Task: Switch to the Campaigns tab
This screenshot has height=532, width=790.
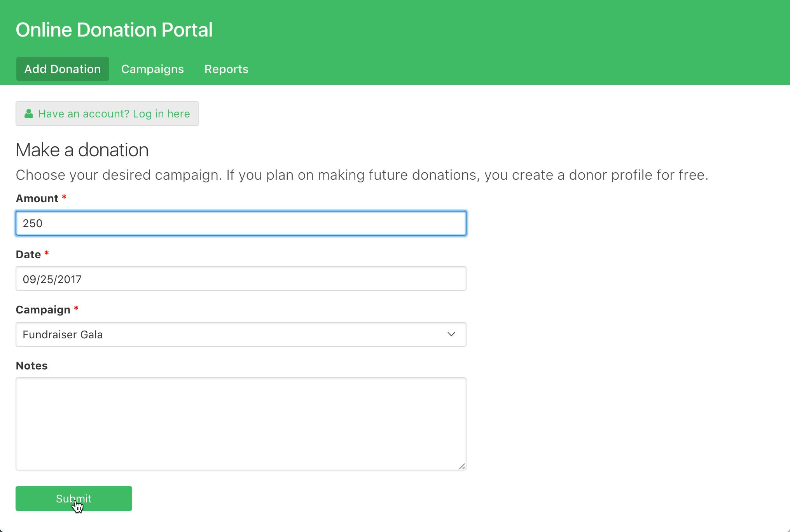Action: pyautogui.click(x=152, y=69)
